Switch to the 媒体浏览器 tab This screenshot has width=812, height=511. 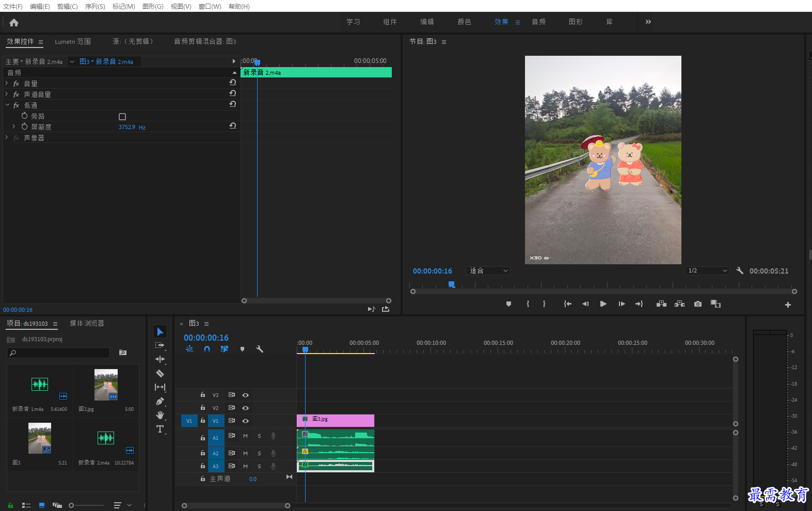[87, 323]
